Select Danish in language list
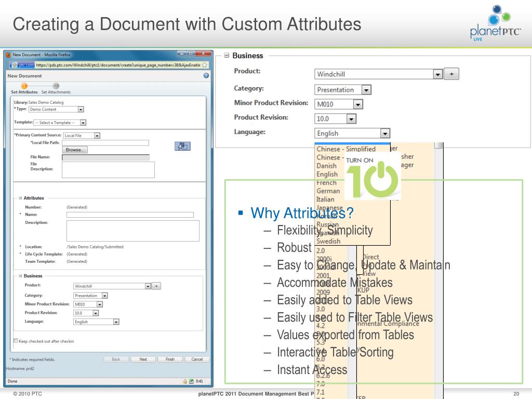The image size is (532, 399). [x=326, y=166]
